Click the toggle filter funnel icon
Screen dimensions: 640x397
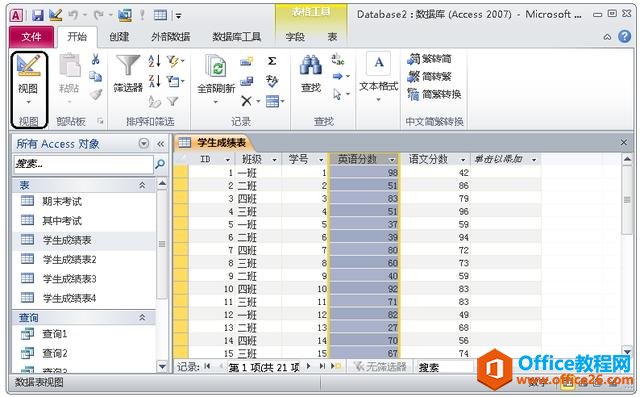173,101
